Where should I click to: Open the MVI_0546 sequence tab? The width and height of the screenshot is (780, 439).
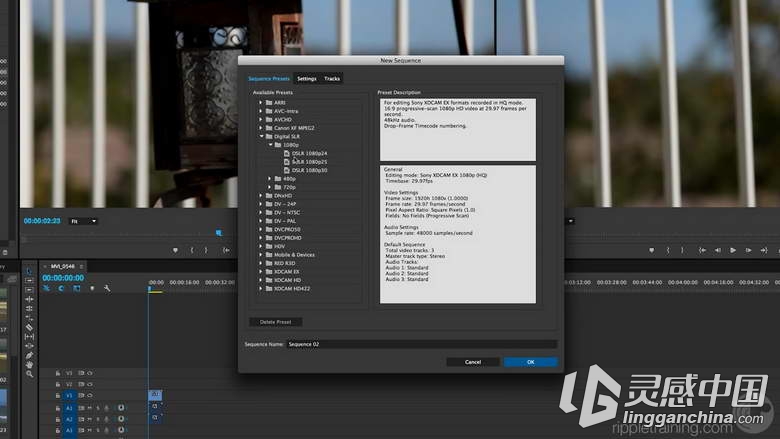pos(62,266)
